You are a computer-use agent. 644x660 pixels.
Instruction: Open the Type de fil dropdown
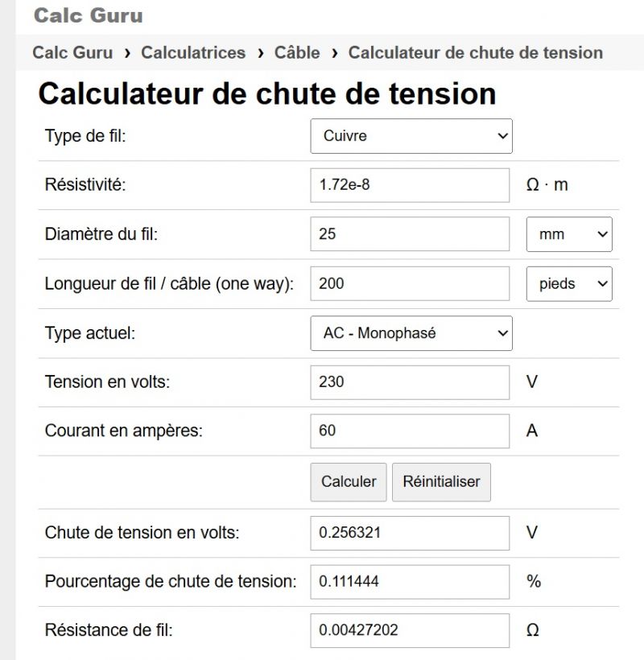[411, 136]
